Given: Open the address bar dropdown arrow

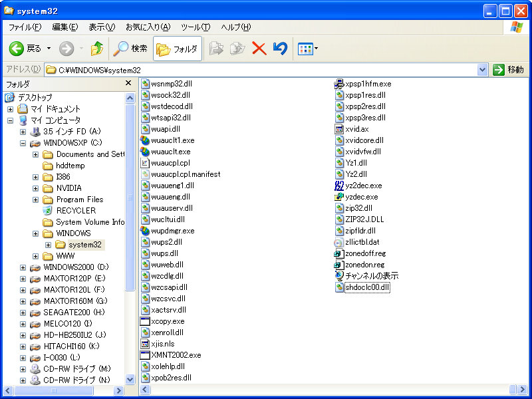Looking at the screenshot, I should click(483, 70).
